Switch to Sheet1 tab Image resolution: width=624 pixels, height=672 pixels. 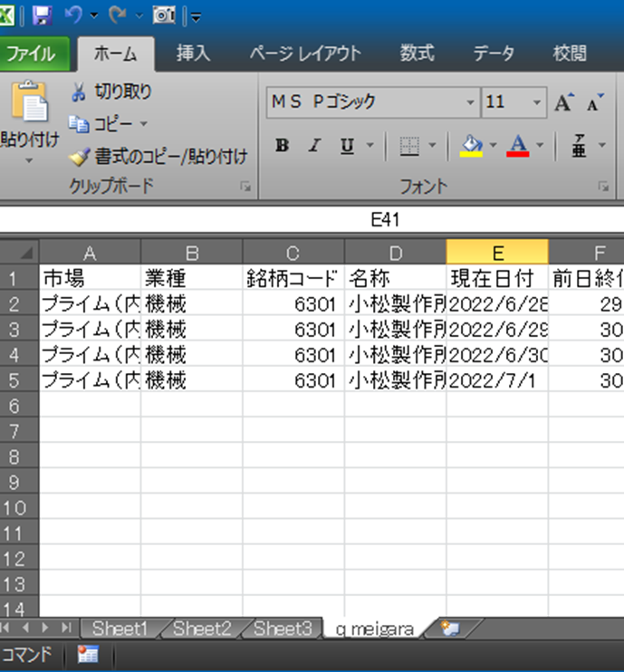click(120, 629)
